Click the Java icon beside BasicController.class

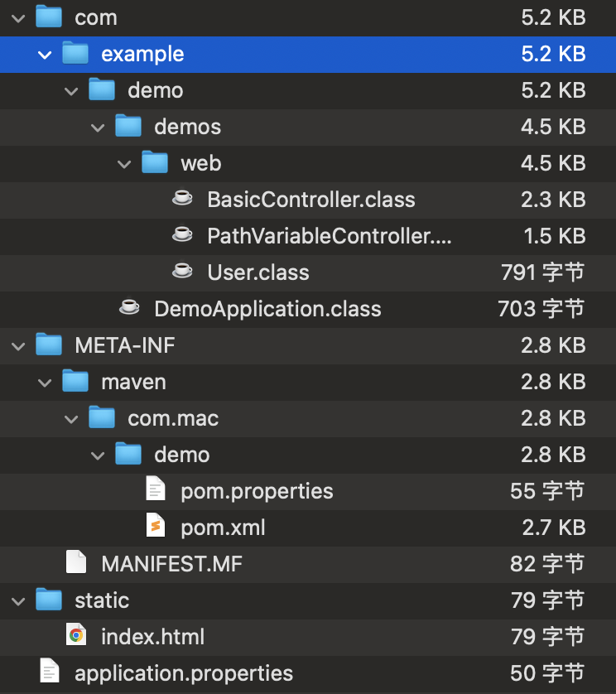click(181, 200)
